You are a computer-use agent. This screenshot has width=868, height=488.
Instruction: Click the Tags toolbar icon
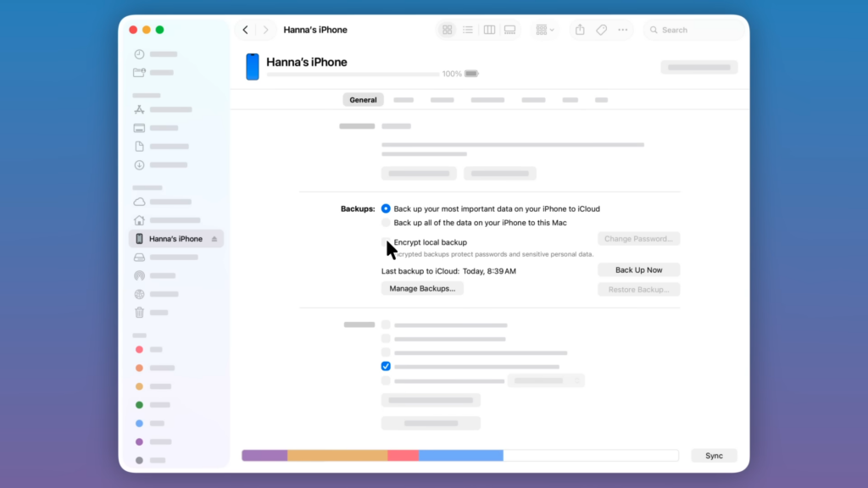(601, 30)
